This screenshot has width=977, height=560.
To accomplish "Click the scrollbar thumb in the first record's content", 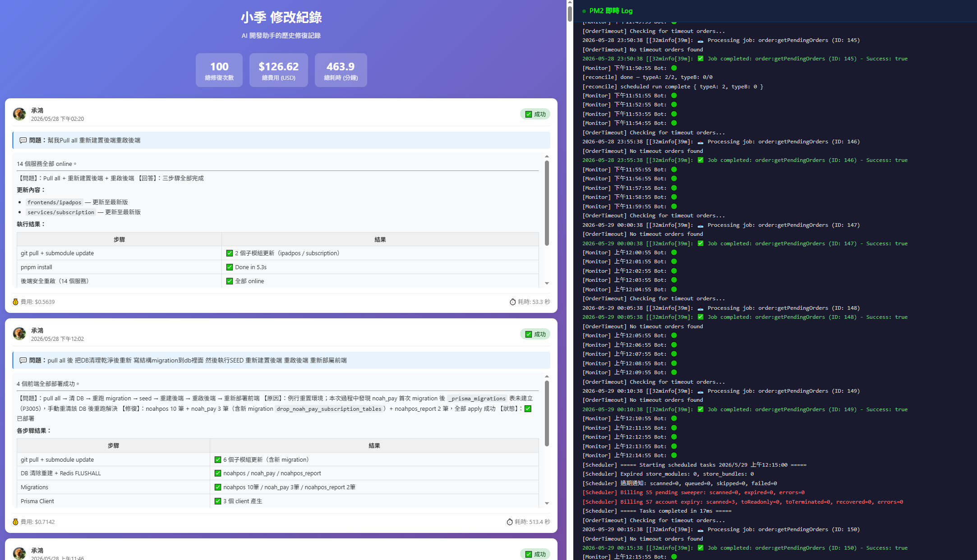I will (x=547, y=203).
